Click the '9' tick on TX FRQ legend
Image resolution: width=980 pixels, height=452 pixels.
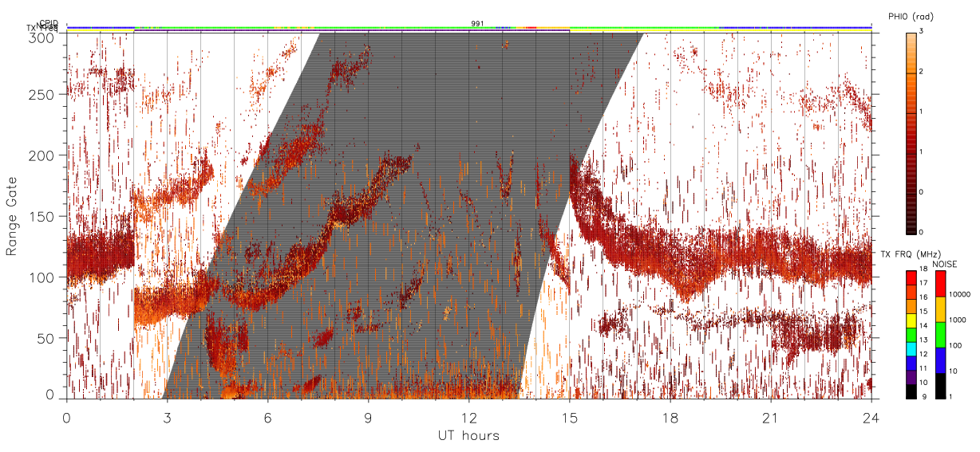coord(924,397)
